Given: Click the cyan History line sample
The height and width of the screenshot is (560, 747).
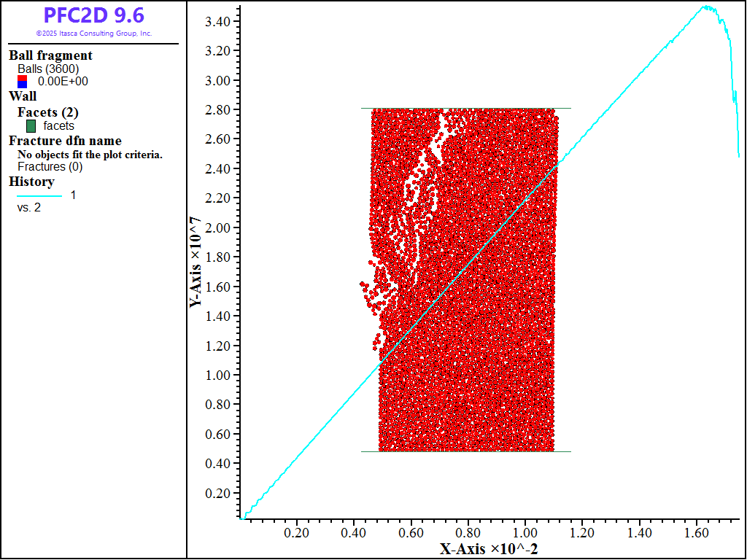Looking at the screenshot, I should [39, 195].
